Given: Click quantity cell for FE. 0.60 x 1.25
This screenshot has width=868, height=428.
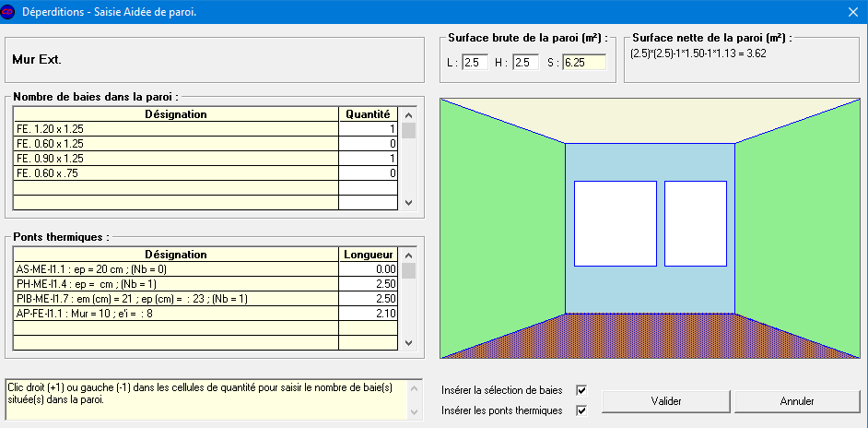Looking at the screenshot, I should 369,144.
